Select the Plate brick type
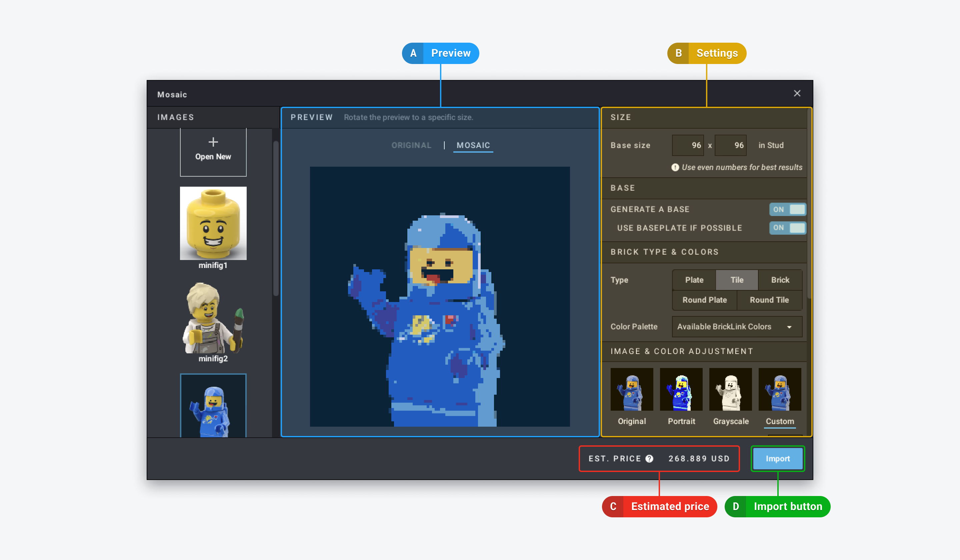Screen dimensions: 960x560 coord(694,280)
